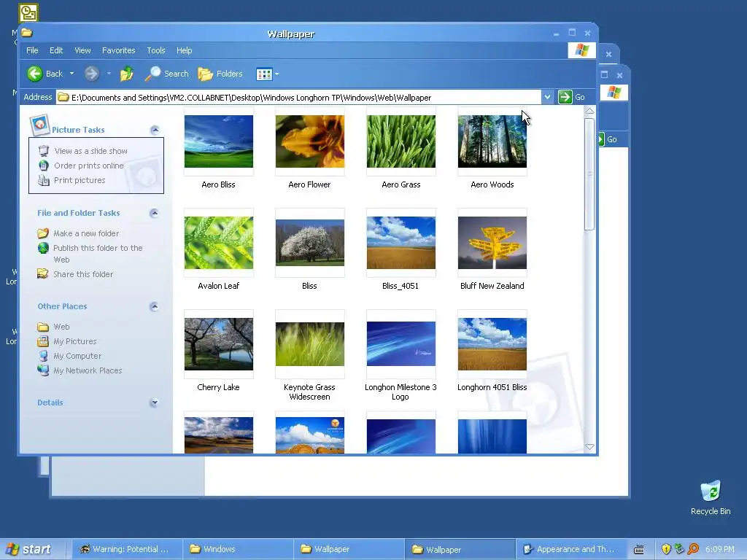Collapse the Picture Tasks section
The width and height of the screenshot is (747, 560).
[155, 130]
